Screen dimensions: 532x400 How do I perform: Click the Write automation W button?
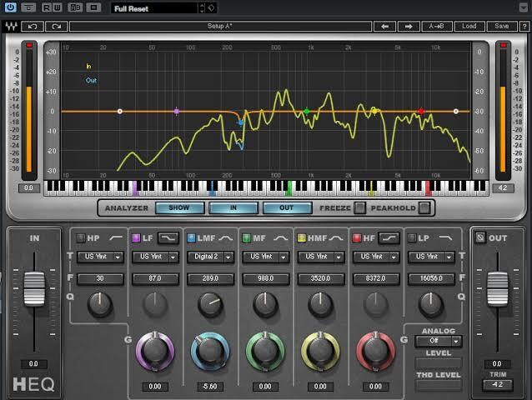(57, 7)
